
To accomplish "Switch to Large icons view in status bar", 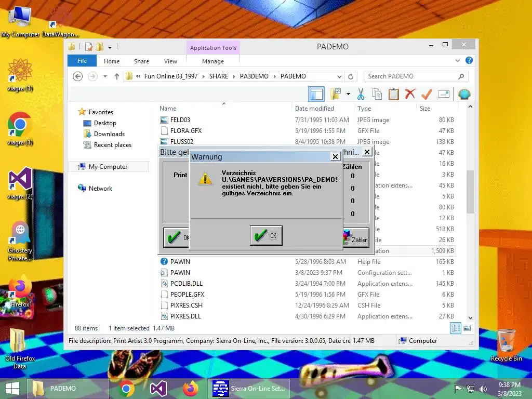I will point(467,328).
